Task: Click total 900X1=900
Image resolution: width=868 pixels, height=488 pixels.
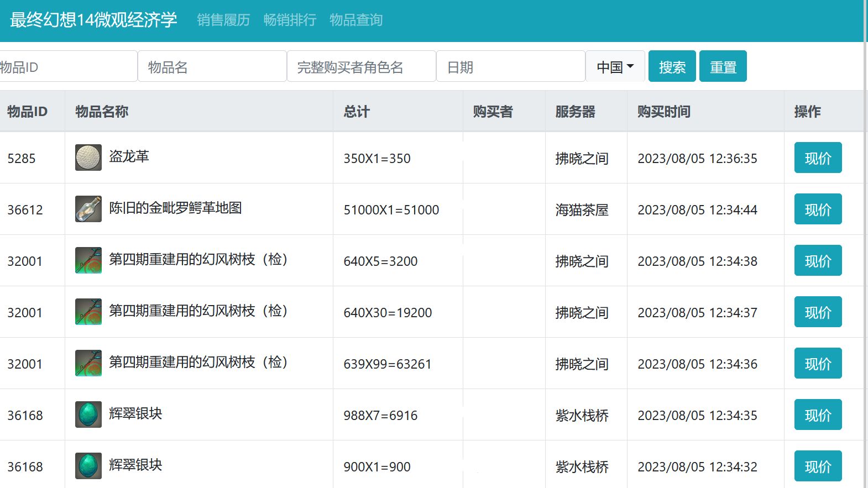Action: 377,467
